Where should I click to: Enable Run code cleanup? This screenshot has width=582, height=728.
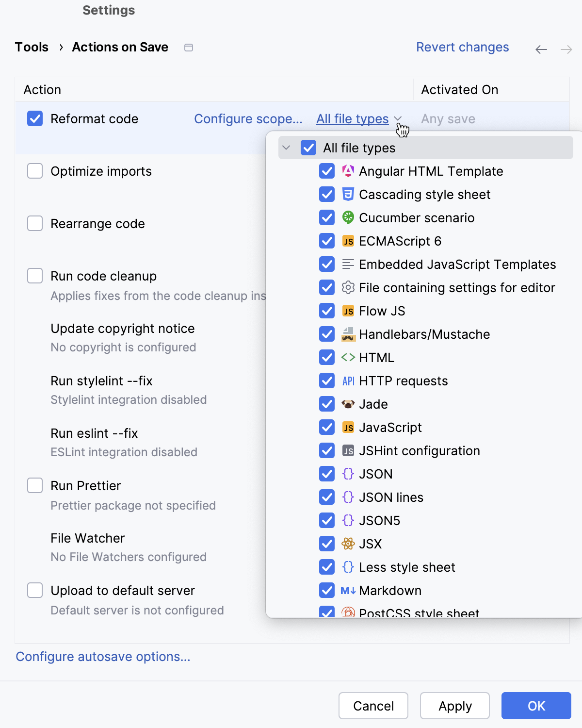coord(34,276)
